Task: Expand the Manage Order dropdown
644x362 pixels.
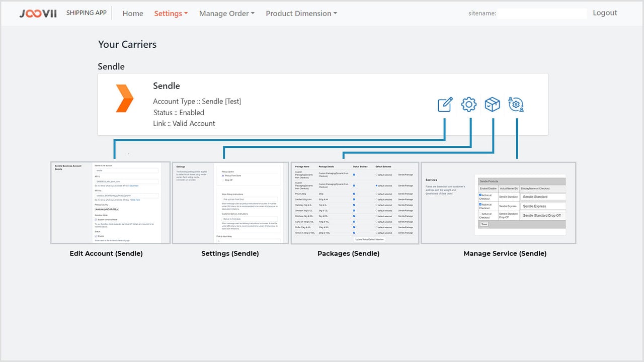Action: coord(226,14)
